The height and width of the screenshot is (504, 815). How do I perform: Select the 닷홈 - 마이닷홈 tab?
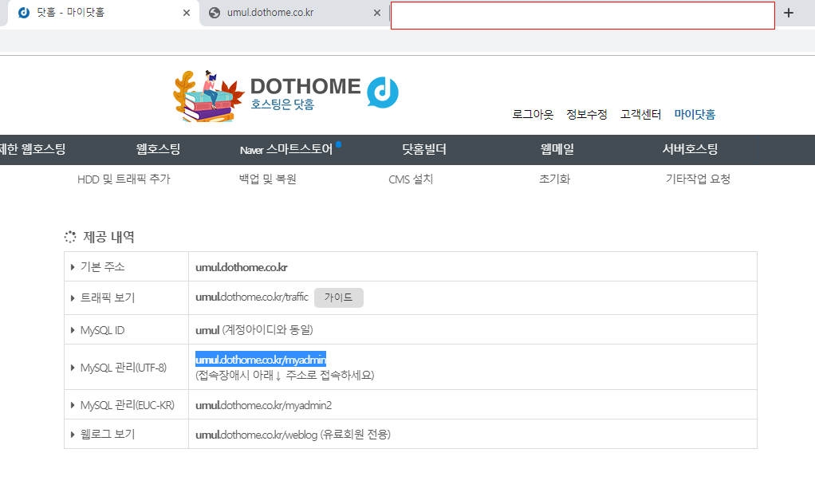(x=103, y=13)
